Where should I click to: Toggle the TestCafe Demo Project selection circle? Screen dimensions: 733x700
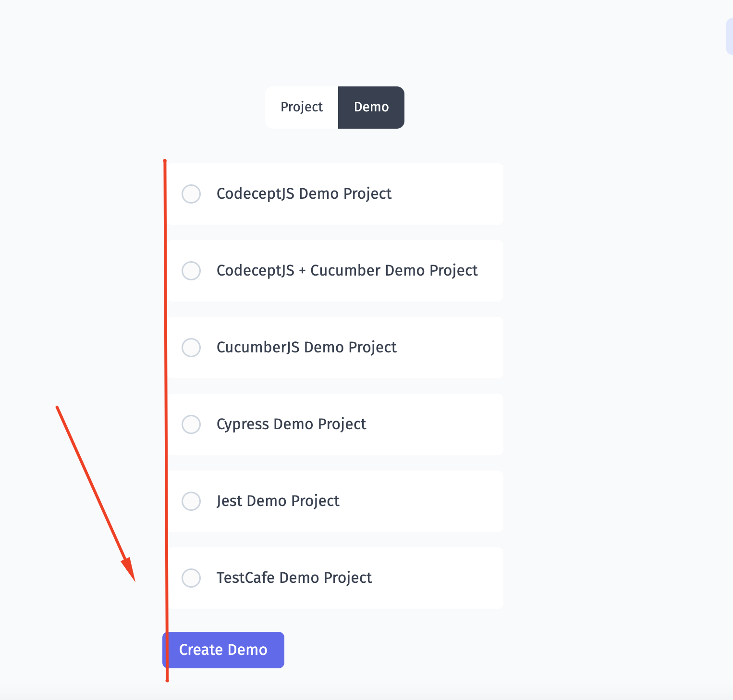191,578
